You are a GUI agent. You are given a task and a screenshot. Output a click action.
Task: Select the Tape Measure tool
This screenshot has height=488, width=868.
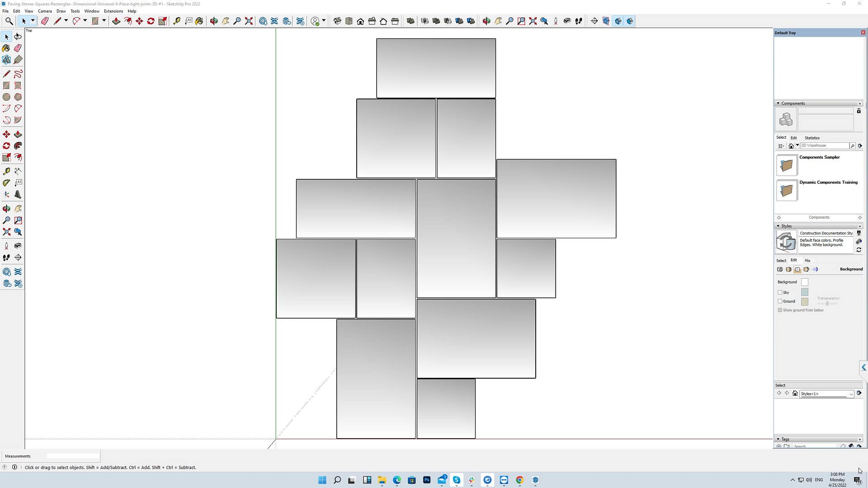pyautogui.click(x=6, y=171)
